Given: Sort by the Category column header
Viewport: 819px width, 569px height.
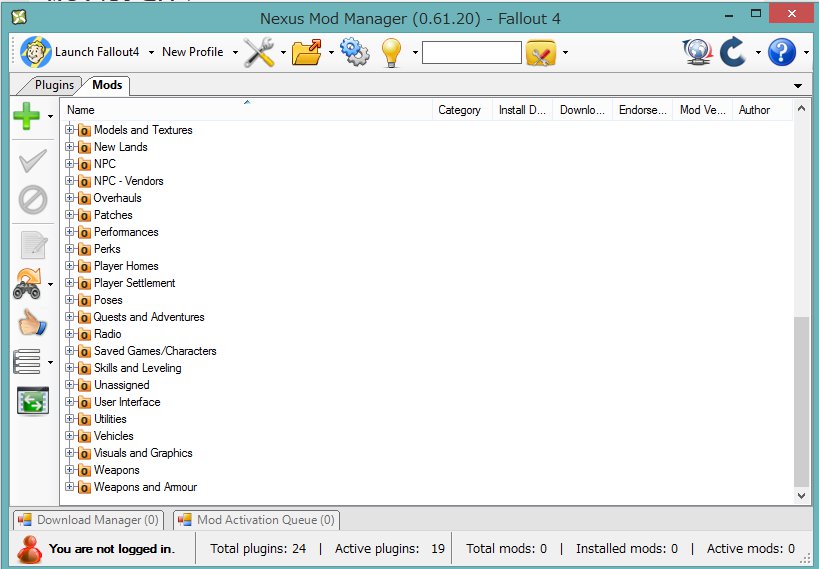Looking at the screenshot, I should click(x=462, y=110).
